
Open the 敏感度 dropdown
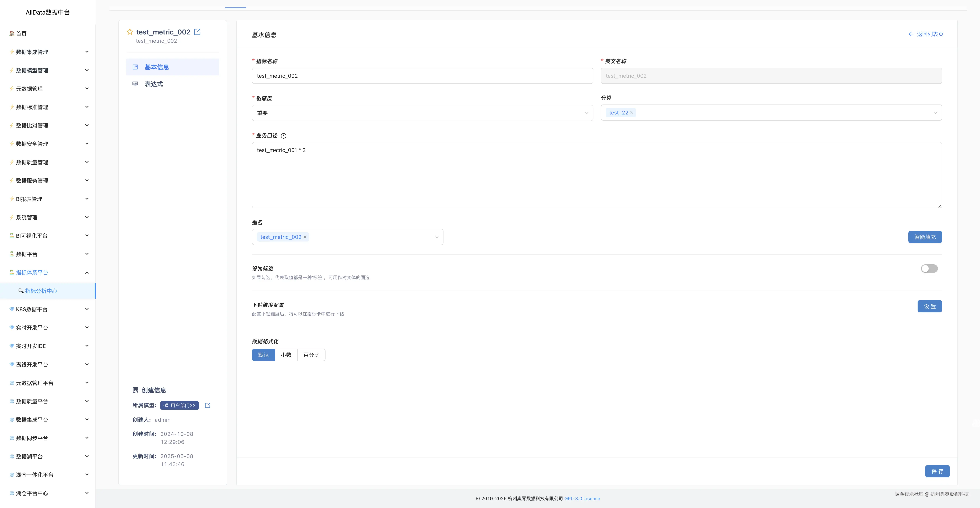tap(422, 113)
